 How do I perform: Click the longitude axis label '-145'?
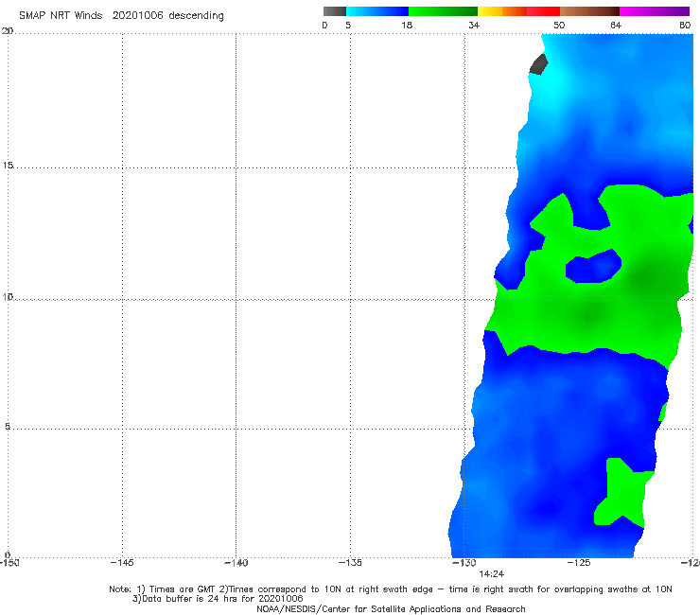pyautogui.click(x=122, y=563)
